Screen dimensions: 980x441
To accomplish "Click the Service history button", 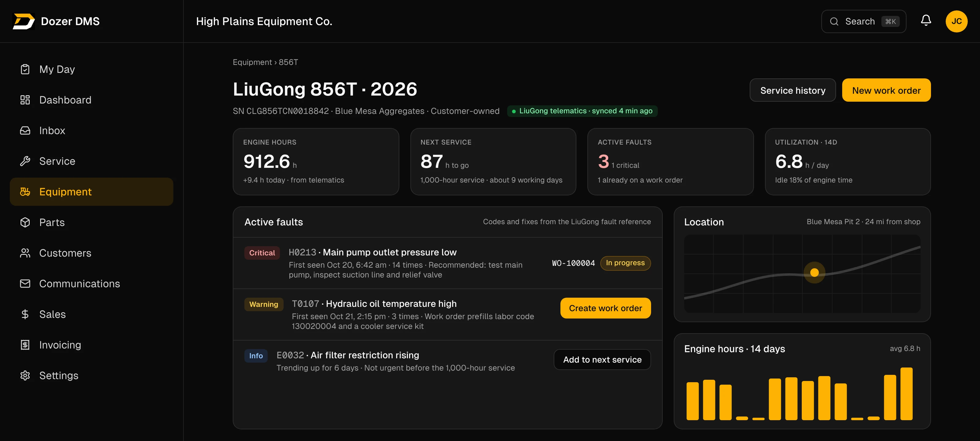I will (793, 90).
